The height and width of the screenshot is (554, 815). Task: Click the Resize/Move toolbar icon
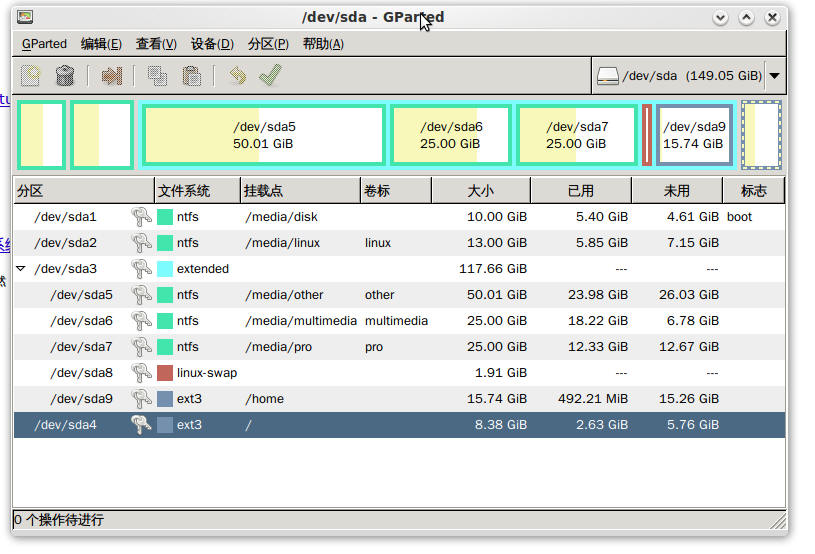(112, 76)
